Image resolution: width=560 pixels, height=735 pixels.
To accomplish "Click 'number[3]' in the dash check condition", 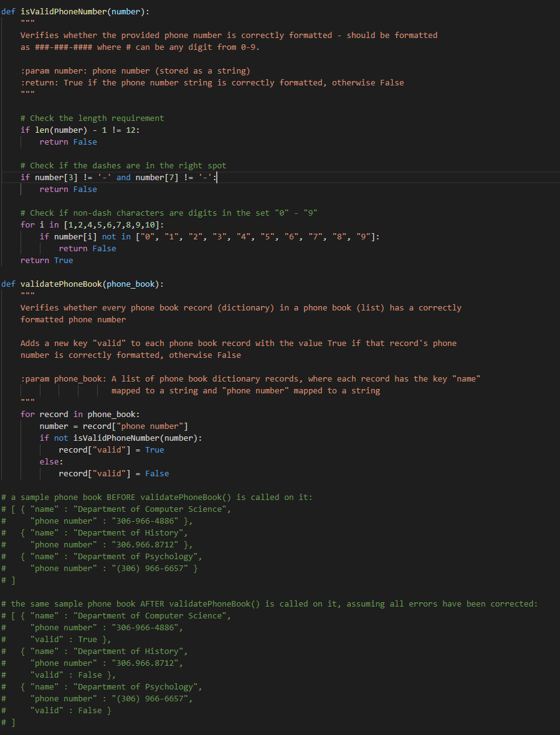I will [56, 177].
